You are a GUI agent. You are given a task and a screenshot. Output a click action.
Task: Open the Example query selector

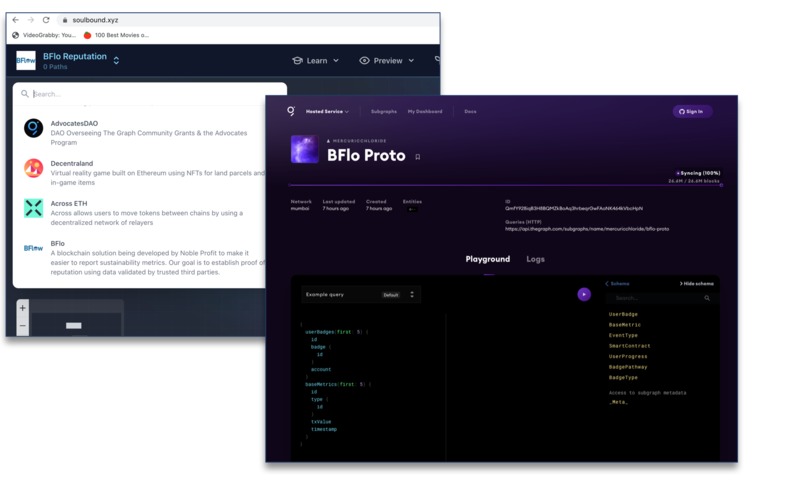click(361, 294)
